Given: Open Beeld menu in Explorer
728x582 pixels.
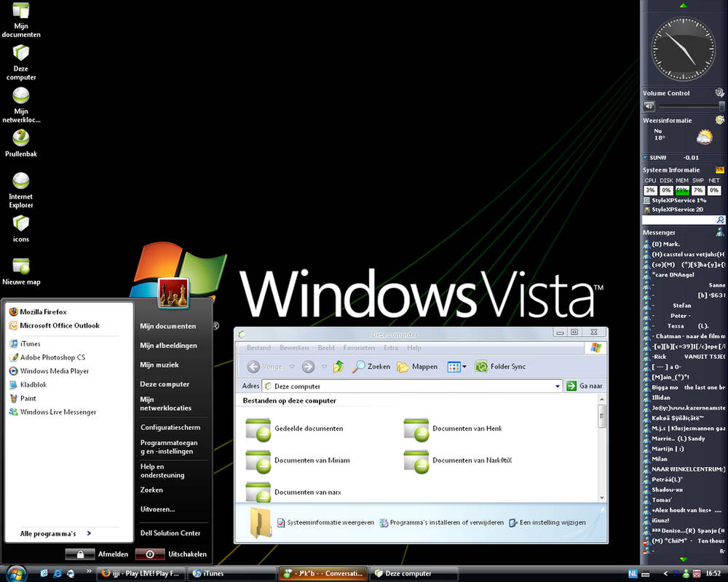Looking at the screenshot, I should (x=326, y=348).
